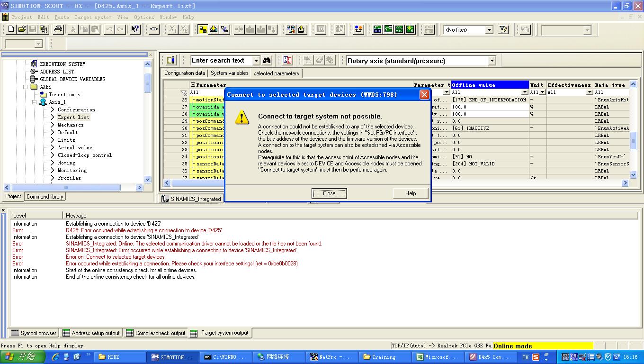Click the red parameter comparison icon
This screenshot has height=364, width=644.
(287, 60)
